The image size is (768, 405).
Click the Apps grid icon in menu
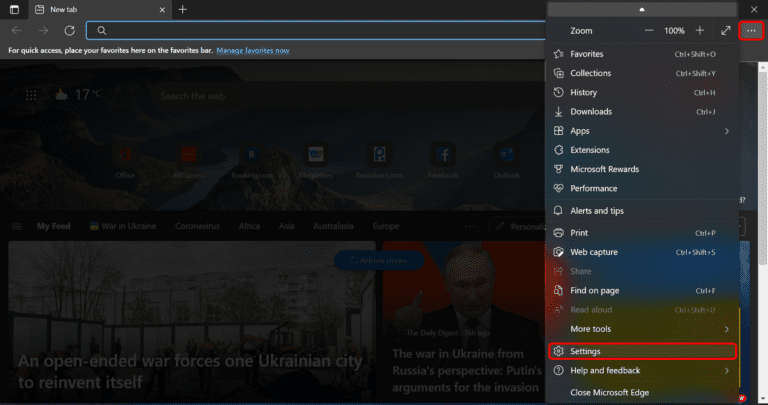pyautogui.click(x=558, y=131)
